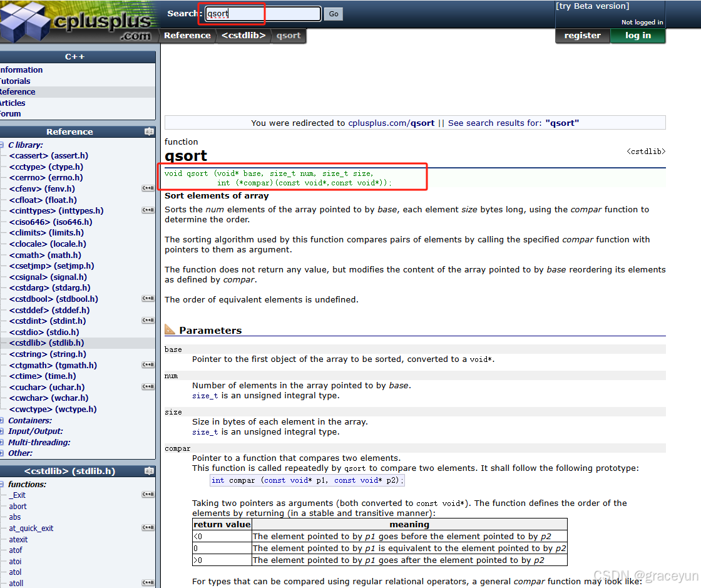
Task: Click the Go search button
Action: pos(334,14)
